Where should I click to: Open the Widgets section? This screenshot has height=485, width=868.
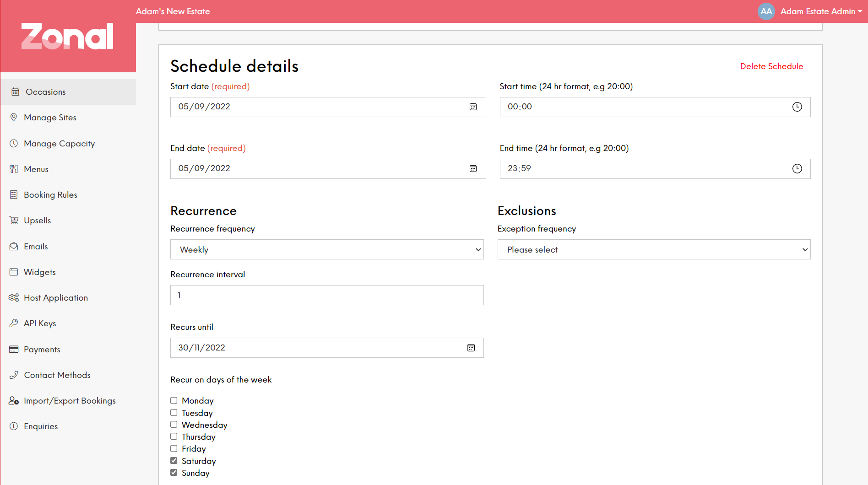40,272
